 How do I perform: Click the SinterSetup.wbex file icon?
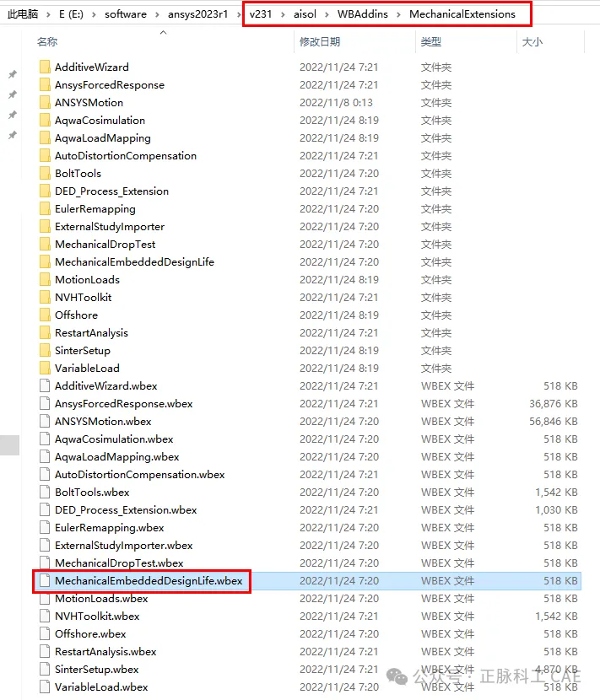click(x=45, y=669)
